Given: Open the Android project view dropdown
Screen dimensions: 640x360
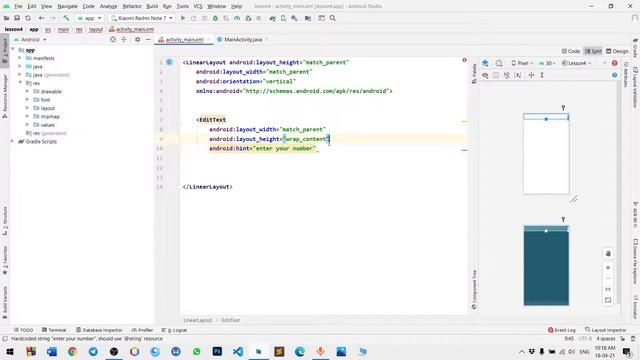Looking at the screenshot, I should tap(30, 40).
